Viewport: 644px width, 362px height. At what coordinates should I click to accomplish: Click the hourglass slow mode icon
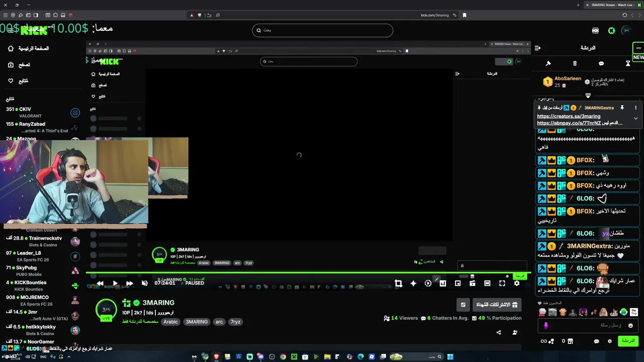pyautogui.click(x=628, y=63)
